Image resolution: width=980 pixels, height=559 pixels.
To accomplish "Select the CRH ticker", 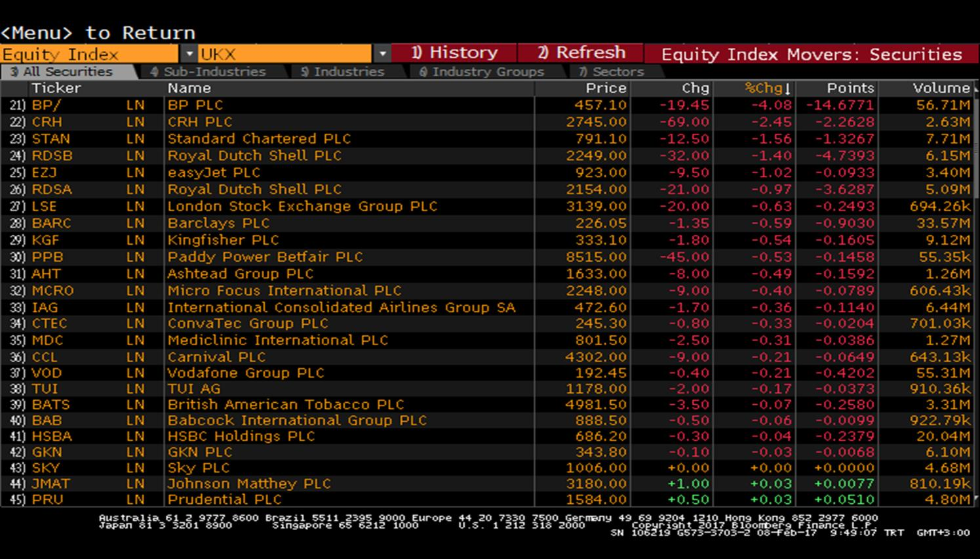I will click(x=47, y=122).
